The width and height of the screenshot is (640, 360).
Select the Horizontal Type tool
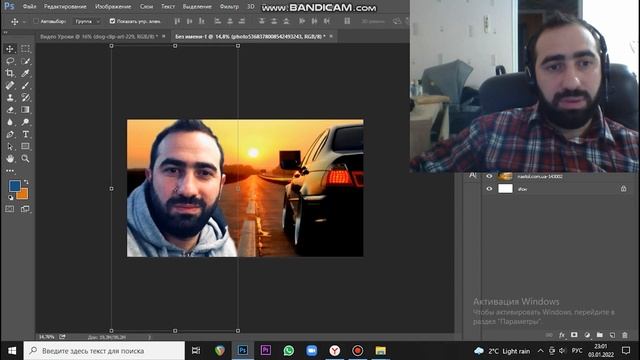click(x=25, y=134)
